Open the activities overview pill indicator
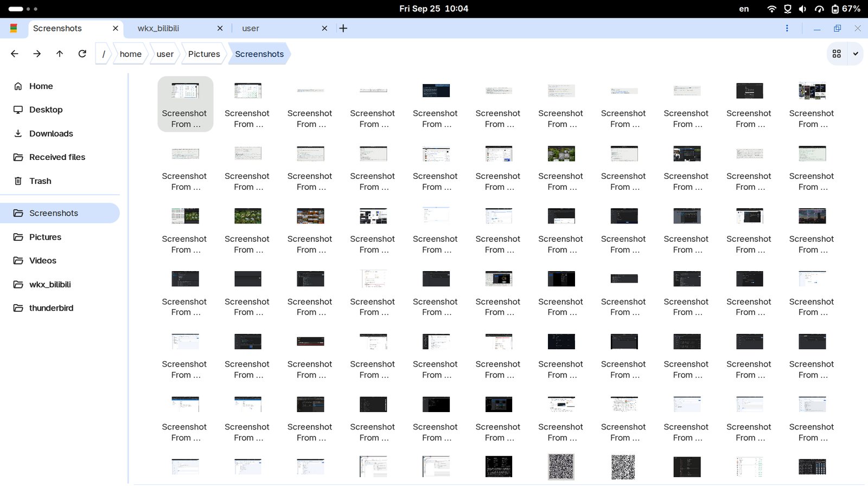 coord(23,9)
